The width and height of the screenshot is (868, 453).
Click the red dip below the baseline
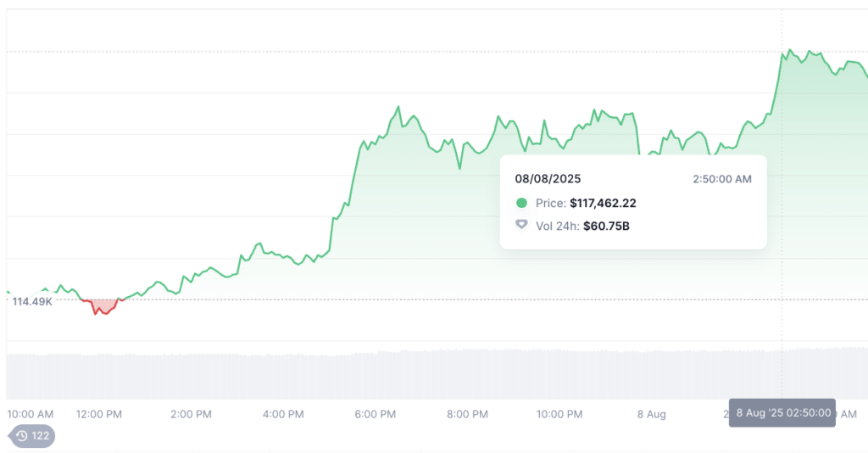(103, 306)
